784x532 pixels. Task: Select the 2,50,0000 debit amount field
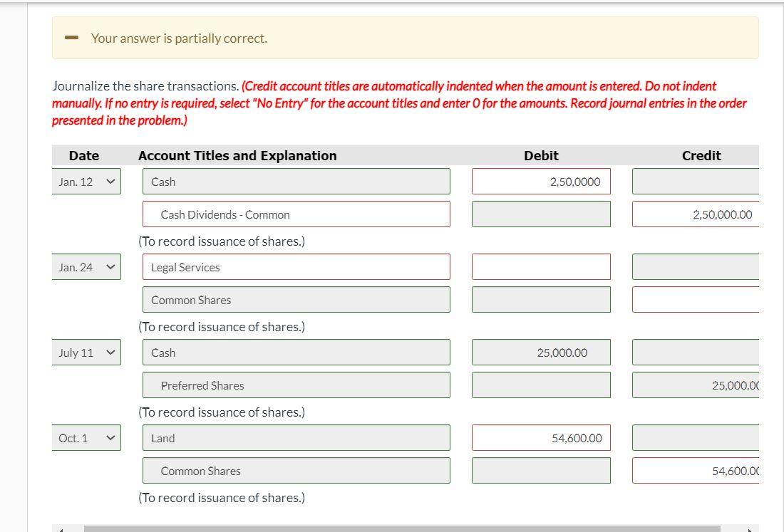541,181
